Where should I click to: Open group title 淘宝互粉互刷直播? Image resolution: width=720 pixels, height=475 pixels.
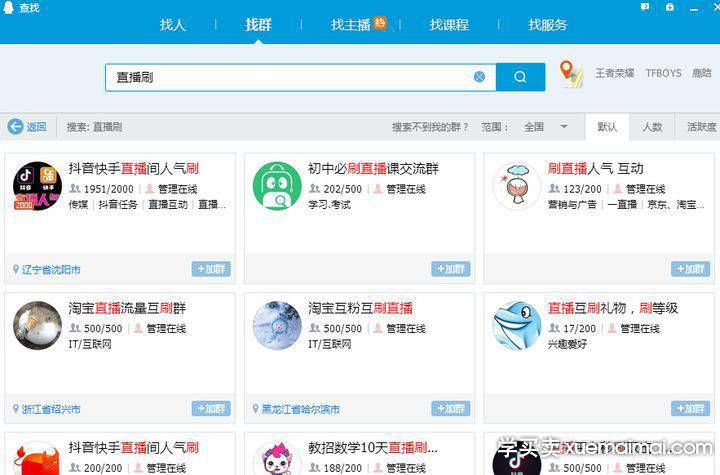(360, 308)
